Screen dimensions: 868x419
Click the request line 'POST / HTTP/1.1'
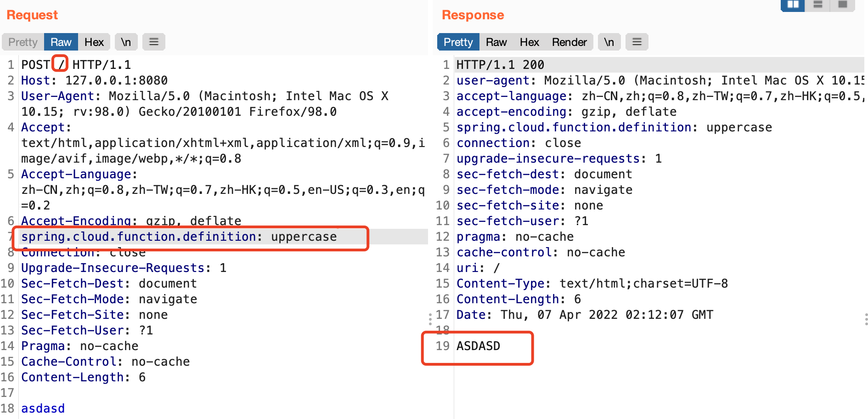pyautogui.click(x=76, y=65)
